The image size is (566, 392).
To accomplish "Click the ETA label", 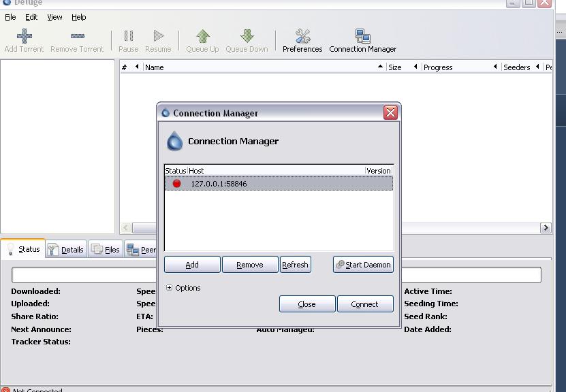I will [x=144, y=316].
